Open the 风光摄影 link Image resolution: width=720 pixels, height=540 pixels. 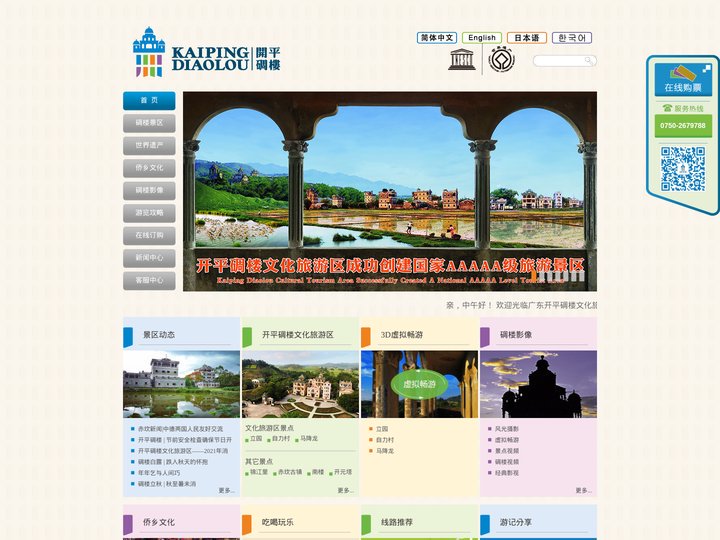(507, 429)
